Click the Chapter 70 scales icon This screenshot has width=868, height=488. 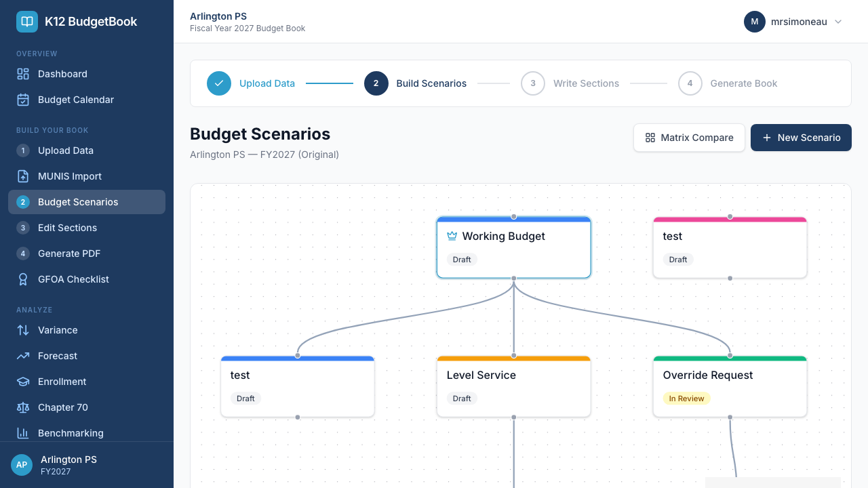click(23, 407)
